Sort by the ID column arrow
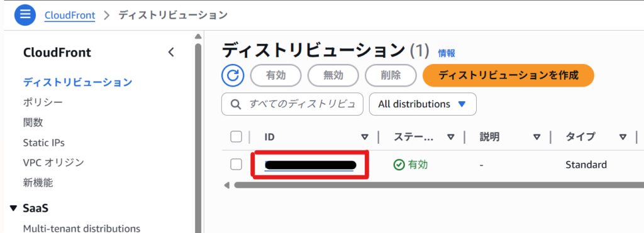The height and width of the screenshot is (233, 644). pyautogui.click(x=364, y=137)
